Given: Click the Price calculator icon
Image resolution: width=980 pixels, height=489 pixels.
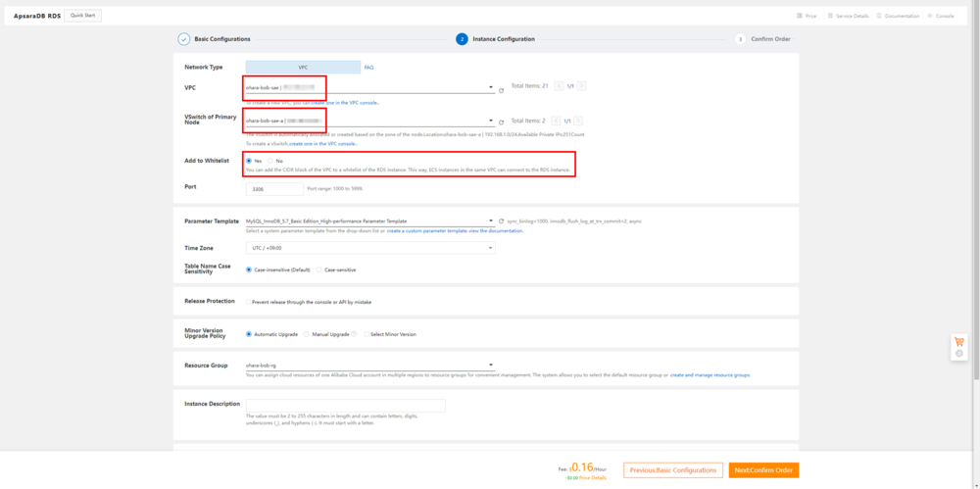Looking at the screenshot, I should [800, 16].
